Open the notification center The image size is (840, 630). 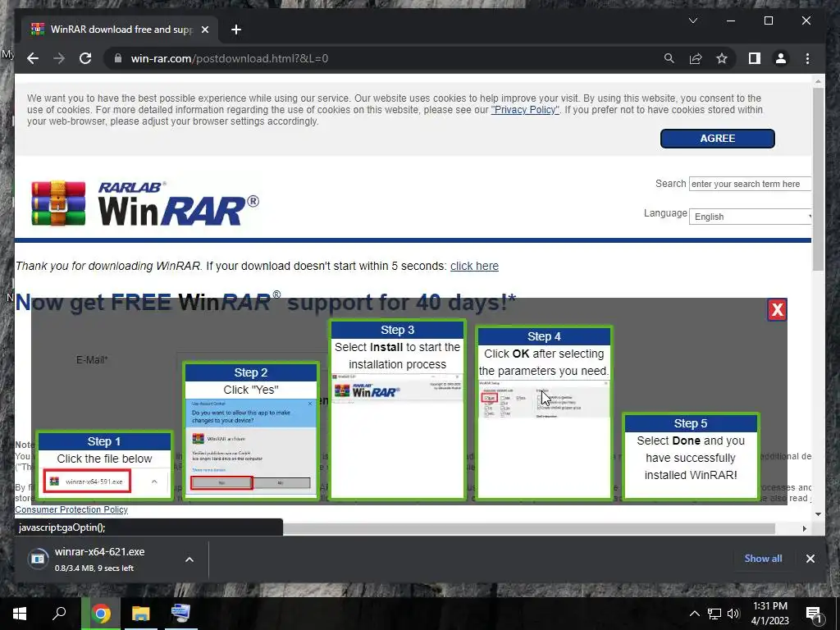(x=814, y=614)
